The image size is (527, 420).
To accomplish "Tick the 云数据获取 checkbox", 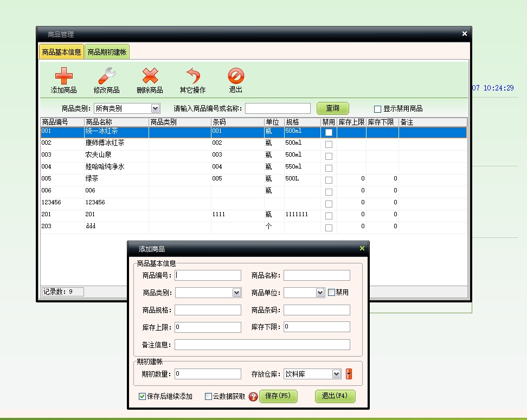I will (x=208, y=397).
